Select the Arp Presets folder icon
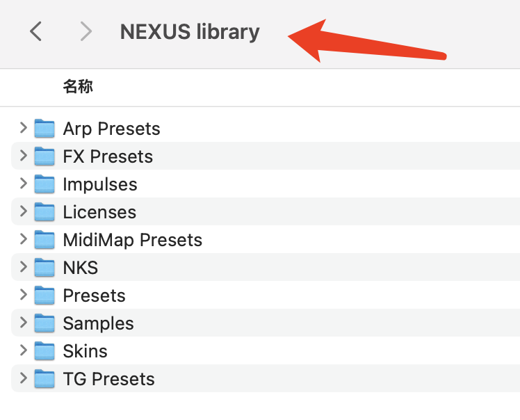 pos(44,128)
